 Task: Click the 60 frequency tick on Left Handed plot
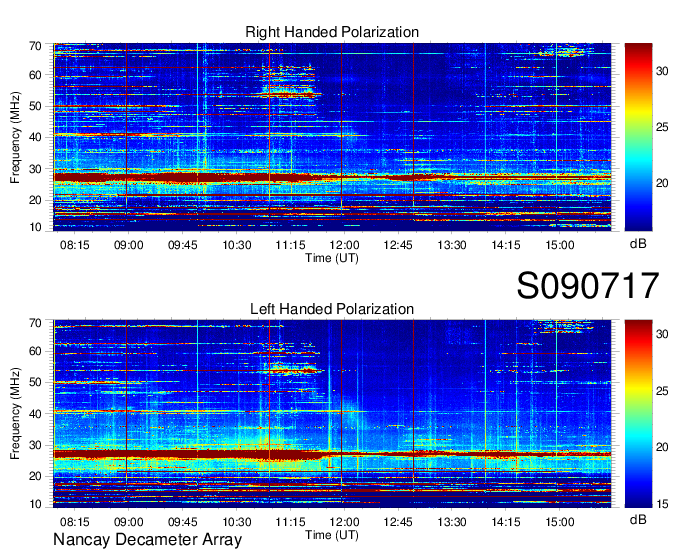pyautogui.click(x=35, y=351)
